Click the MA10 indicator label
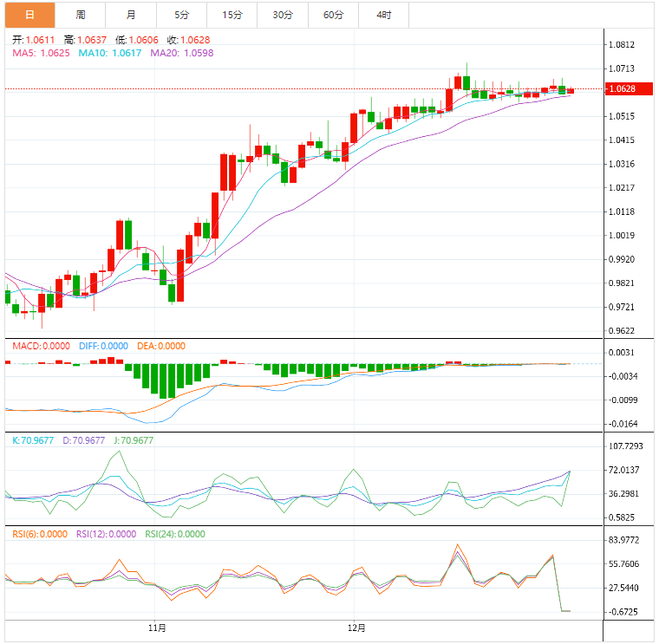Image resolution: width=659 pixels, height=644 pixels. [111, 53]
